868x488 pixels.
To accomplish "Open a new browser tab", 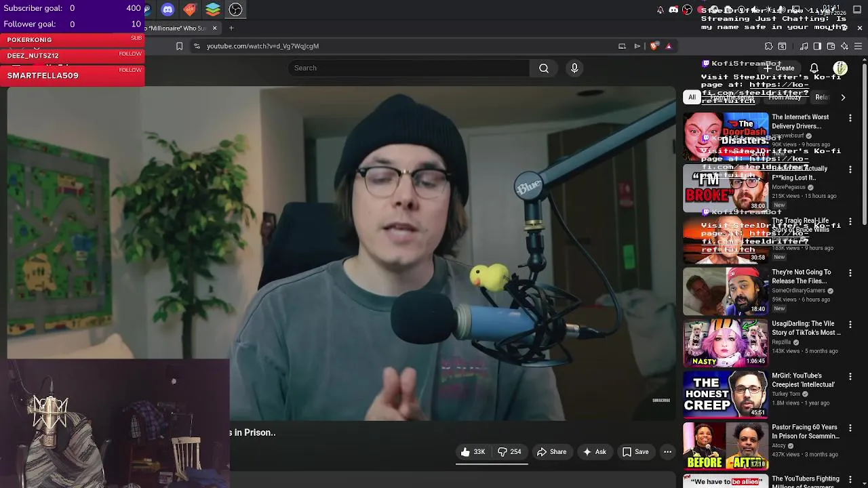I will point(231,28).
